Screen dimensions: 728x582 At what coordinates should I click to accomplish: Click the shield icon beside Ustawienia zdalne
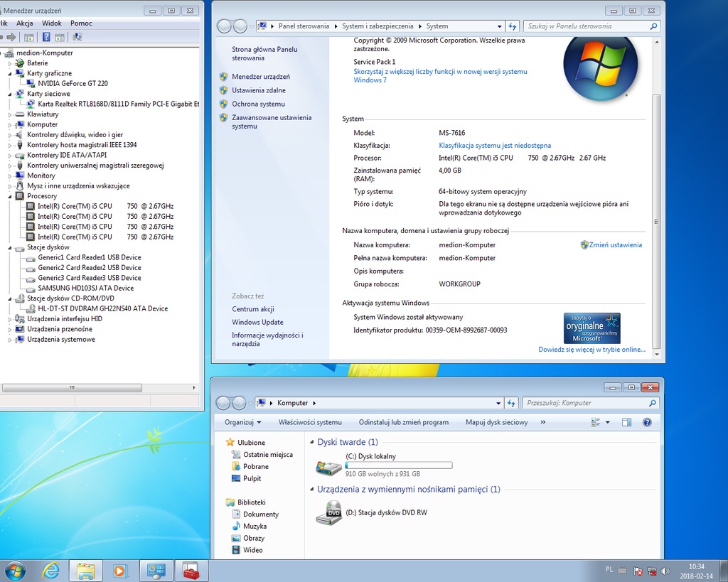223,90
